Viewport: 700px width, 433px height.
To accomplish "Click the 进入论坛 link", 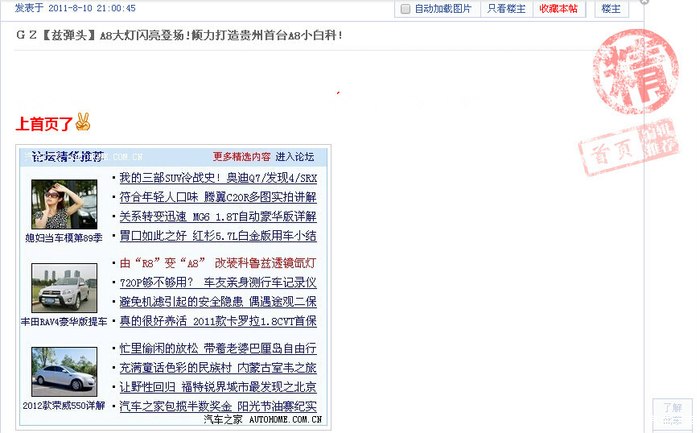I will pos(294,157).
